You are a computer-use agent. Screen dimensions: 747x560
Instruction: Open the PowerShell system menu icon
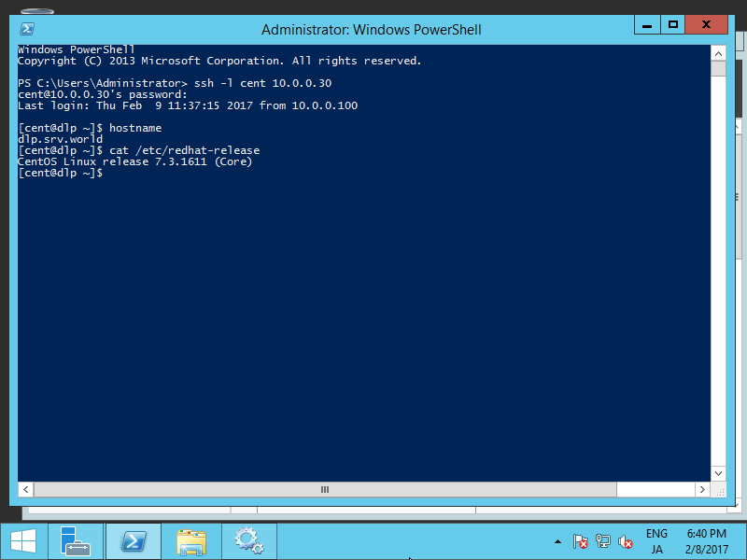(27, 29)
